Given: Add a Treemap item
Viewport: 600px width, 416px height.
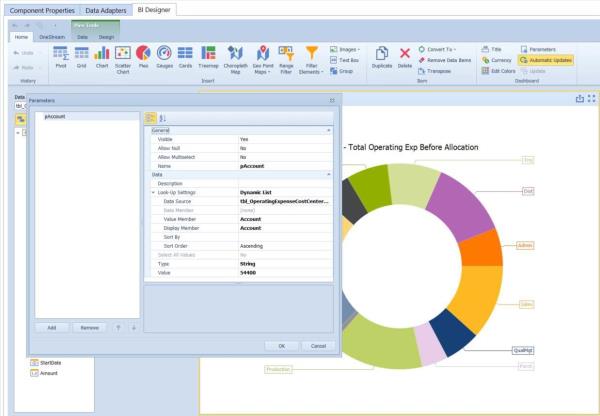Looking at the screenshot, I should (x=209, y=57).
